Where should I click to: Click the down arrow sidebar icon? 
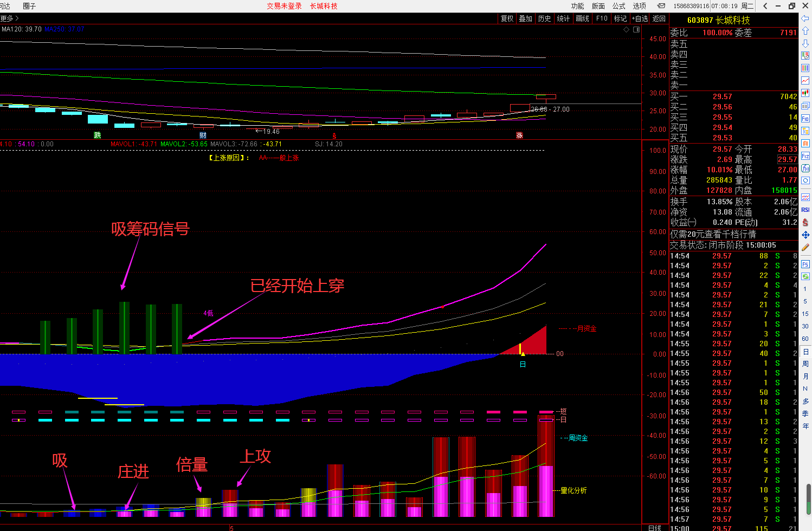805,43
